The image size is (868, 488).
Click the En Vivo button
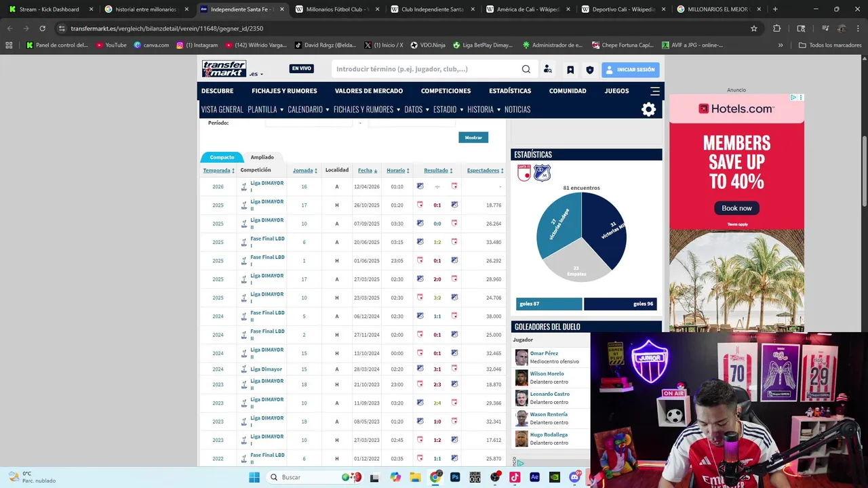(302, 68)
